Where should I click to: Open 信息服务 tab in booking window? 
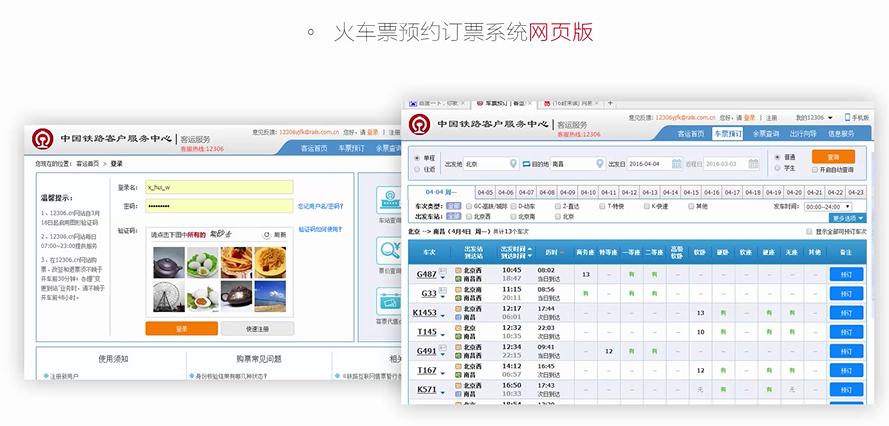pyautogui.click(x=841, y=134)
